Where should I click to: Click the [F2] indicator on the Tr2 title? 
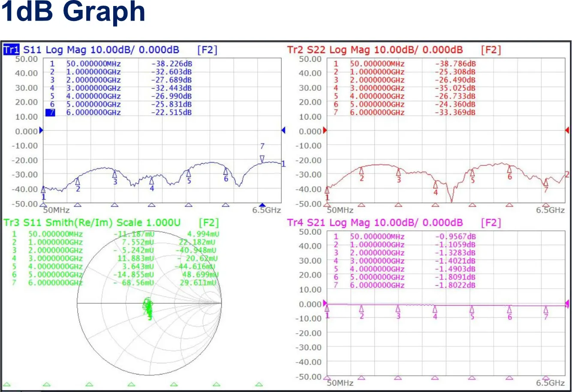point(491,50)
